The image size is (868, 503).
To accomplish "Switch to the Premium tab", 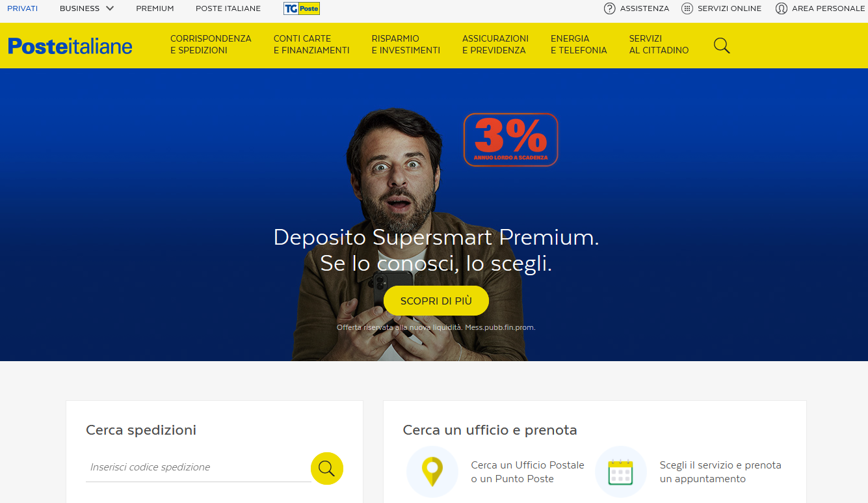I will (x=155, y=8).
